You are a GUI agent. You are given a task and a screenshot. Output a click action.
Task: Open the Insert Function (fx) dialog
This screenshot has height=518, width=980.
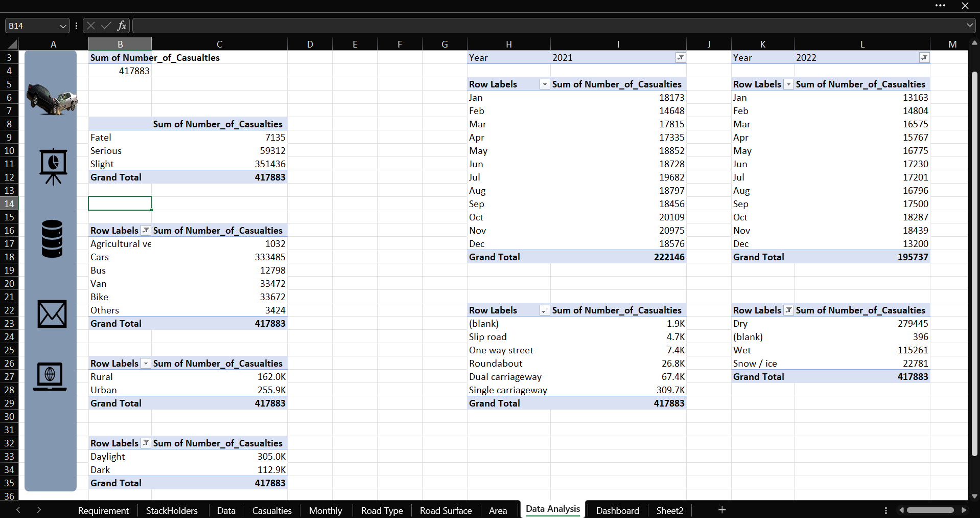(122, 26)
